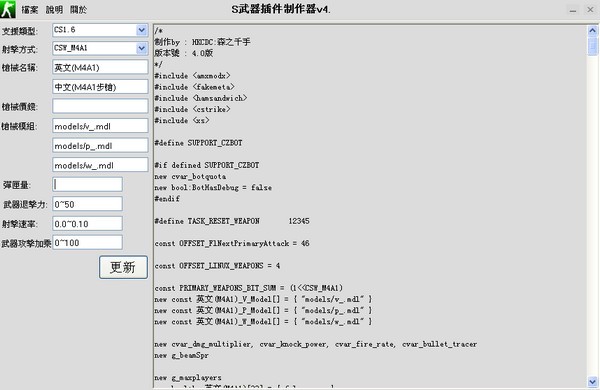Click the '#include <fakemeta>' code line
The image size is (600, 390).
[x=194, y=87]
